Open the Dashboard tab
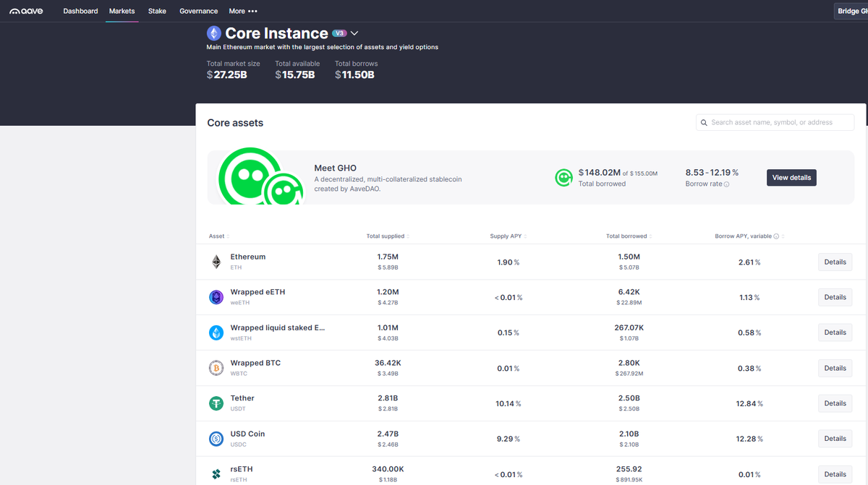Viewport: 868px width, 485px height. 80,11
